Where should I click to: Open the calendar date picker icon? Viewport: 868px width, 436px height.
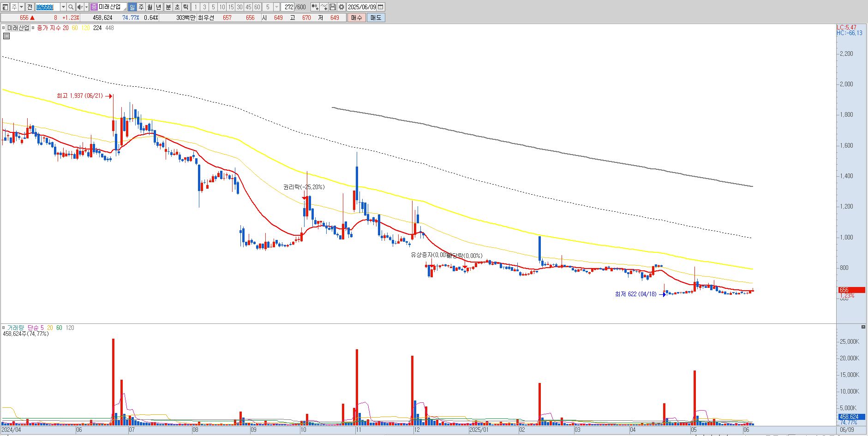pyautogui.click(x=381, y=7)
